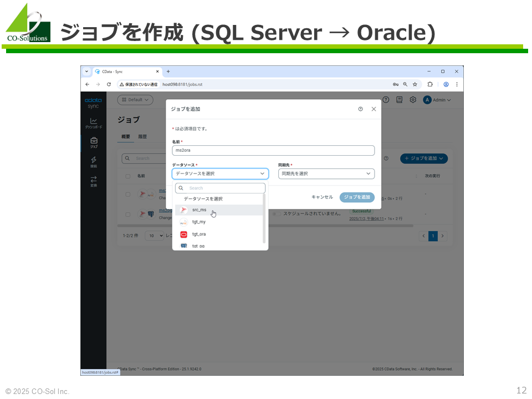
Task: Open the page size dropdown showing 10
Action: coord(155,236)
